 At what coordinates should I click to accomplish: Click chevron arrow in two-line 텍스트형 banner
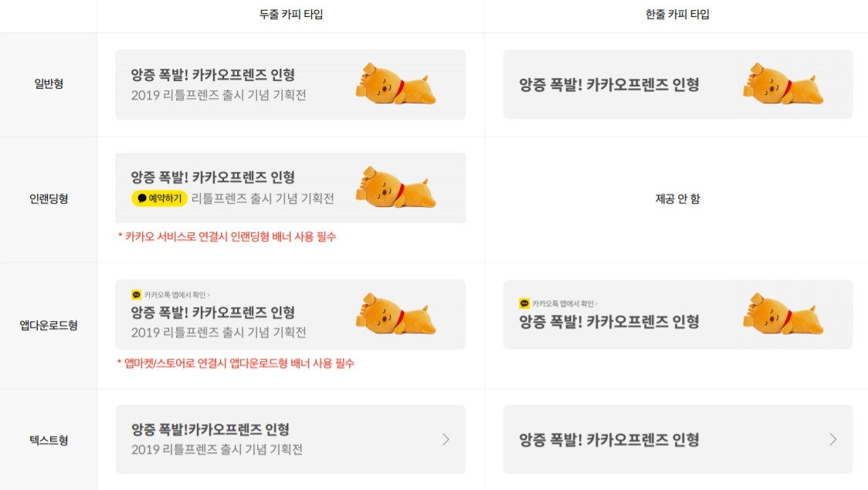coord(446,440)
